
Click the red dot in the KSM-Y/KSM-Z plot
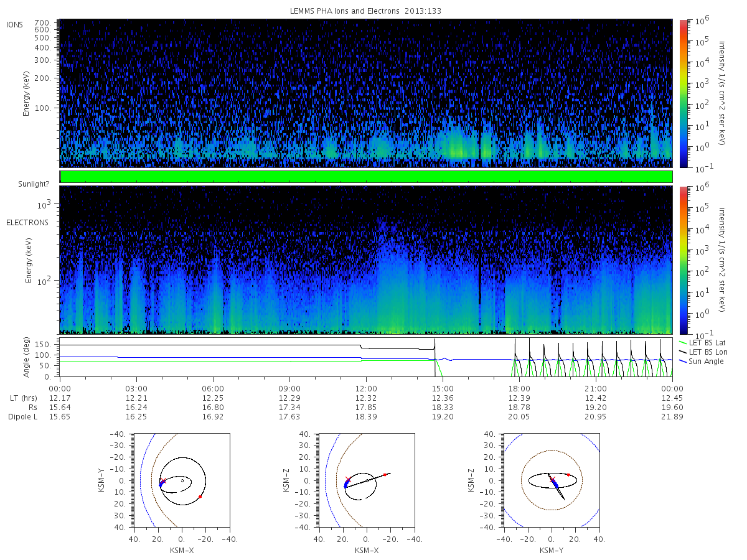(568, 475)
